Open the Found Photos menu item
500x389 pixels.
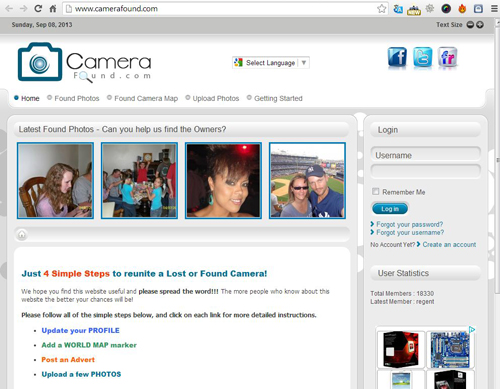(x=77, y=98)
